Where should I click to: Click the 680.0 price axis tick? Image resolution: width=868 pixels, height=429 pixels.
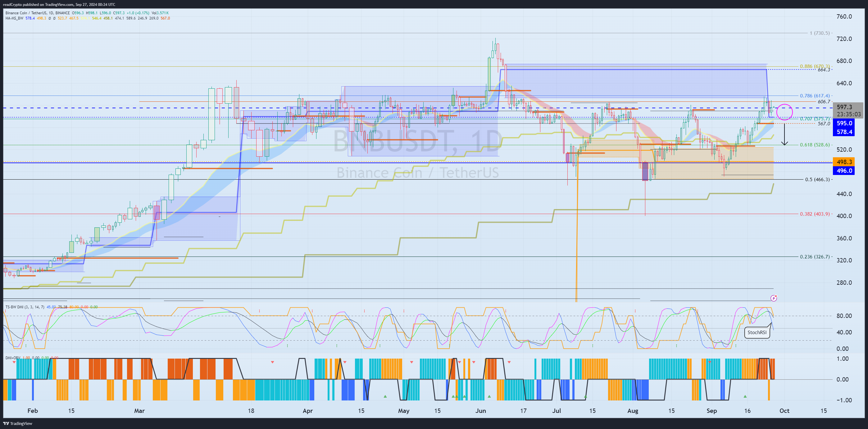click(x=844, y=61)
